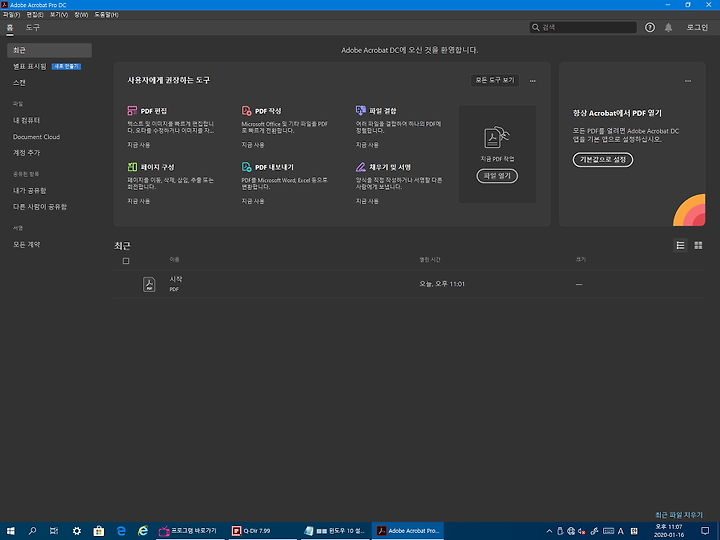Click 지금 사용 under PDF 편집
The image size is (720, 540).
139,145
